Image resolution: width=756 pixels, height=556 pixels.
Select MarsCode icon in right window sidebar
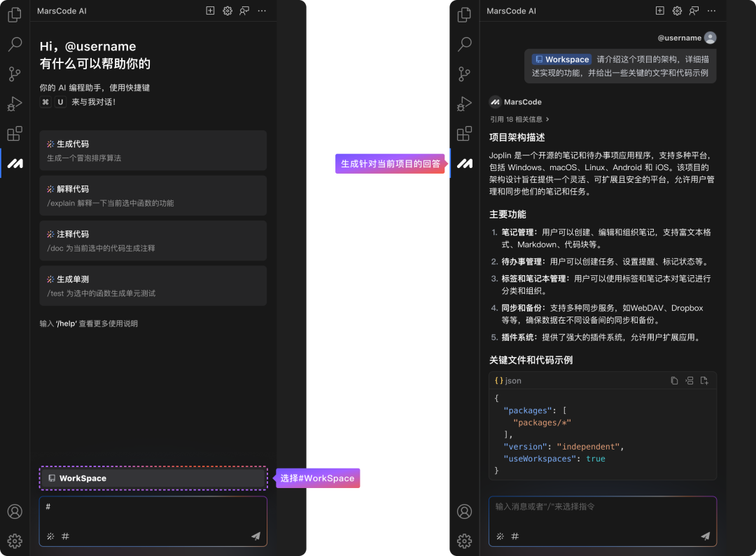pos(464,163)
